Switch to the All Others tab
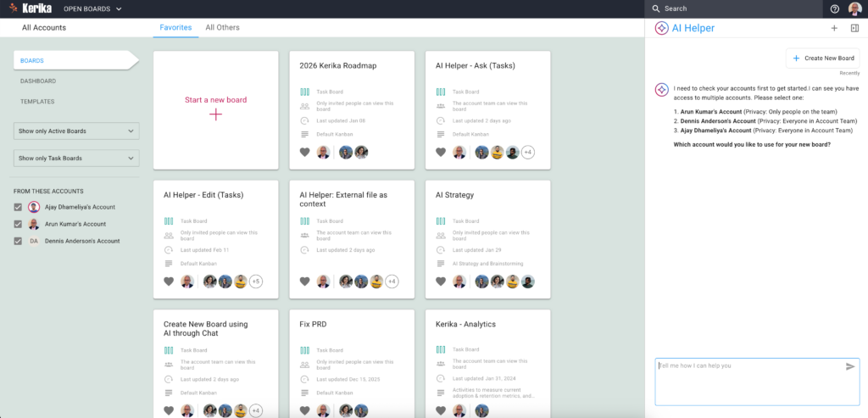 (222, 28)
